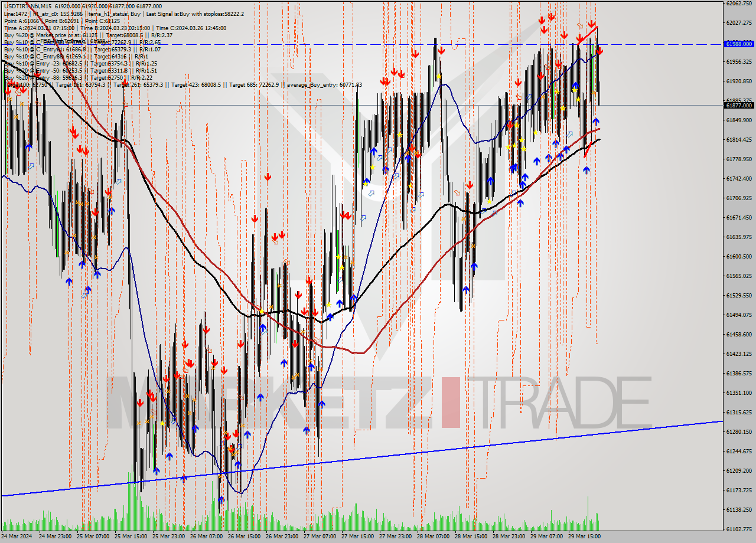Click the '29 Mar 07:00' time axis label
The image size is (756, 543).
[547, 537]
